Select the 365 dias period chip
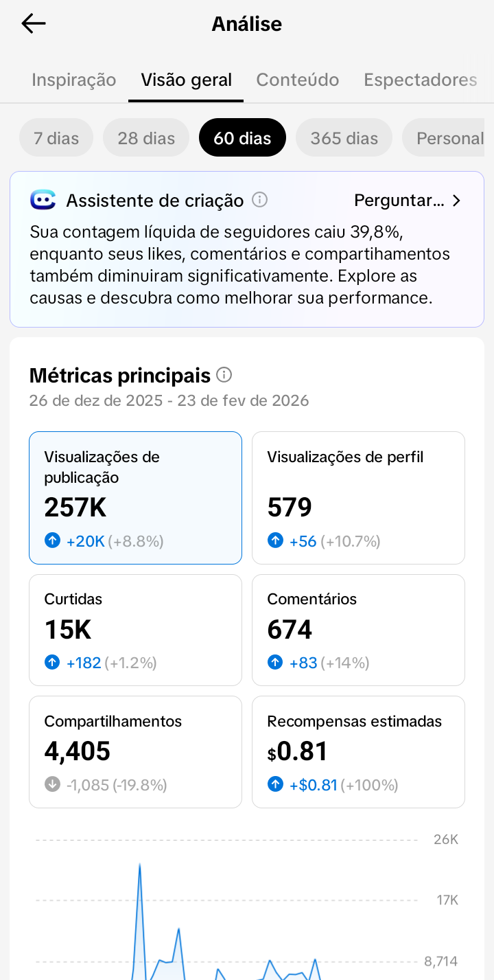 click(344, 138)
